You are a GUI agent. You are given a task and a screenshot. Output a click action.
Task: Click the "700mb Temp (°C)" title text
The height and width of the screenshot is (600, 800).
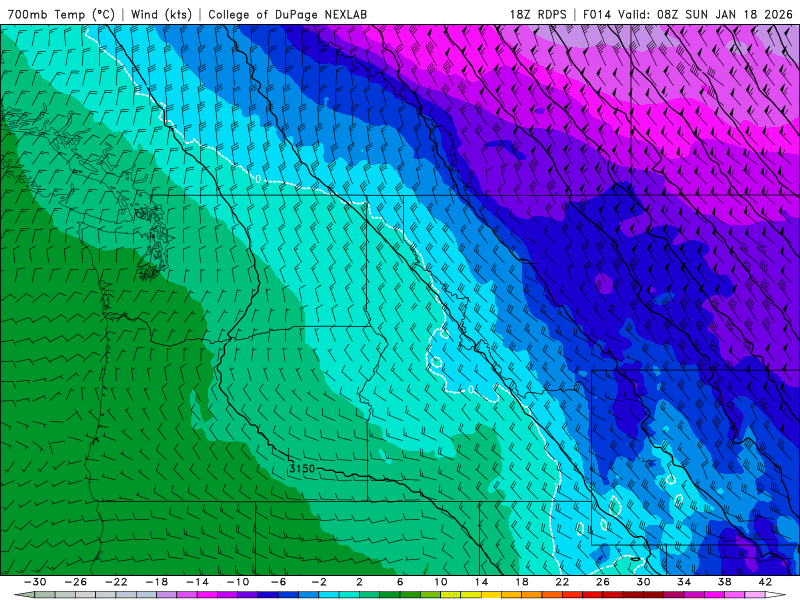[61, 15]
